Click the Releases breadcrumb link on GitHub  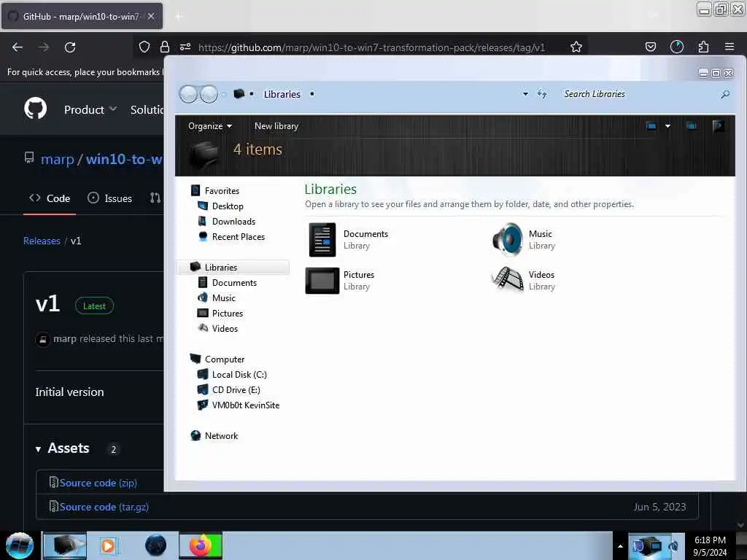pos(42,241)
